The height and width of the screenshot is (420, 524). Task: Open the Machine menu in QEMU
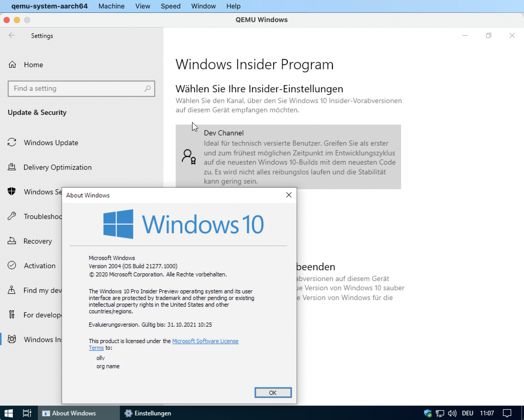(111, 6)
